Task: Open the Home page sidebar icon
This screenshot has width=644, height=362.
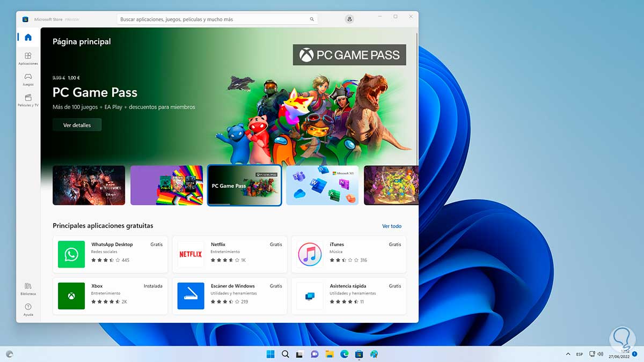Action: pyautogui.click(x=28, y=37)
